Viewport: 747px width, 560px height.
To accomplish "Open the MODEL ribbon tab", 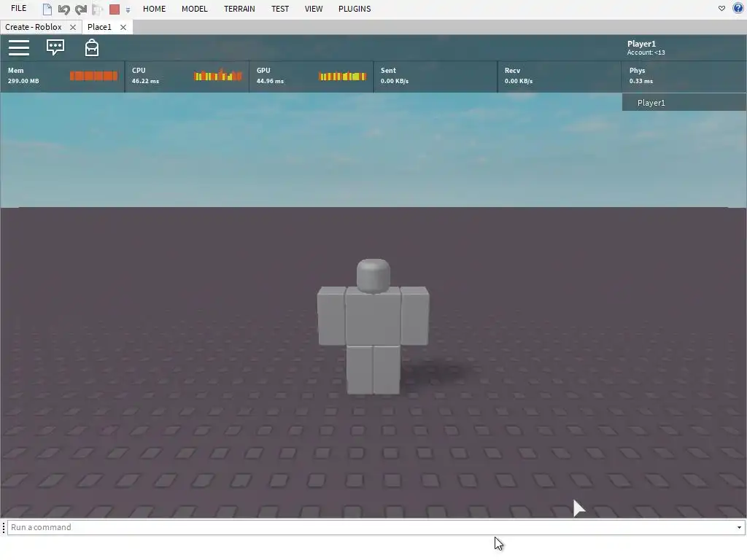I will (x=194, y=9).
